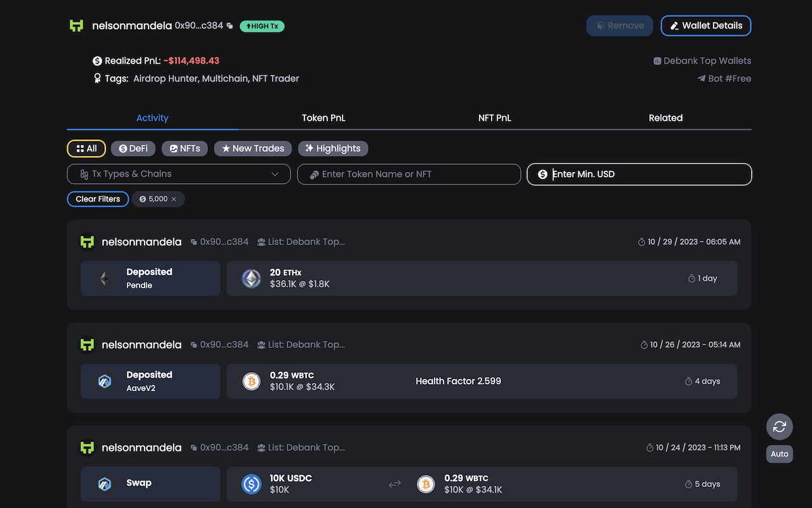Viewport: 812px width, 508px height.
Task: Toggle the New Trades filter chip
Action: point(253,149)
